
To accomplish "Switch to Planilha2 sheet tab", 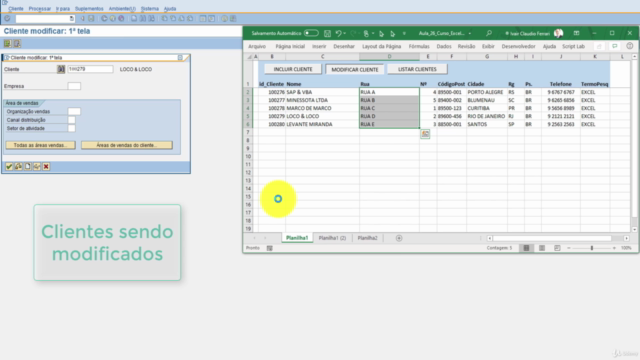I will coord(367,238).
